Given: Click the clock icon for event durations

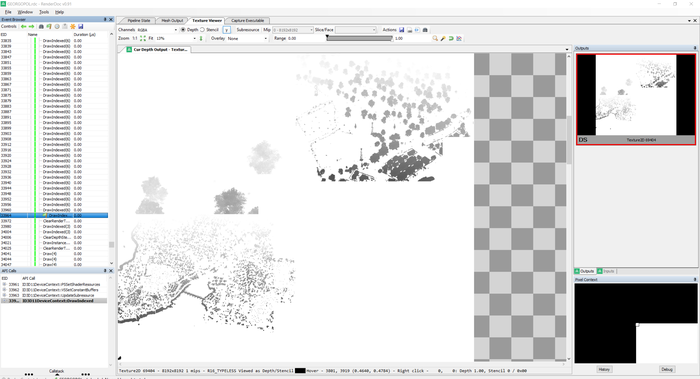Looking at the screenshot, I should [57, 27].
